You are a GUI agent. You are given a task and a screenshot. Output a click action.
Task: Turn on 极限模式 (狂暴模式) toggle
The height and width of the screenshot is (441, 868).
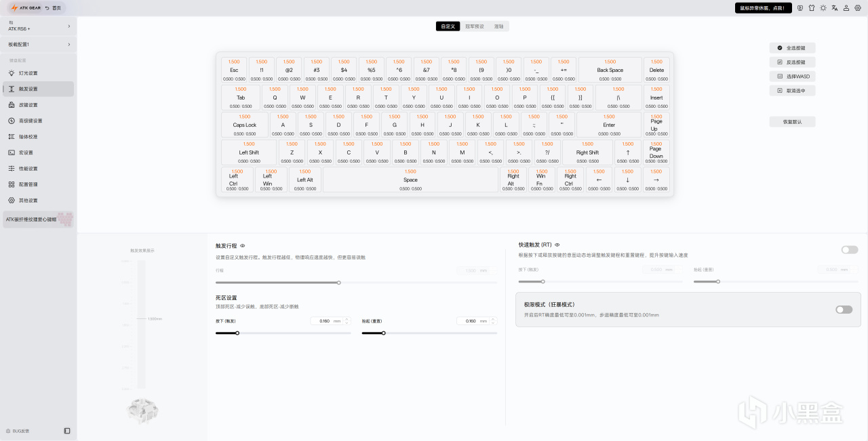point(844,310)
